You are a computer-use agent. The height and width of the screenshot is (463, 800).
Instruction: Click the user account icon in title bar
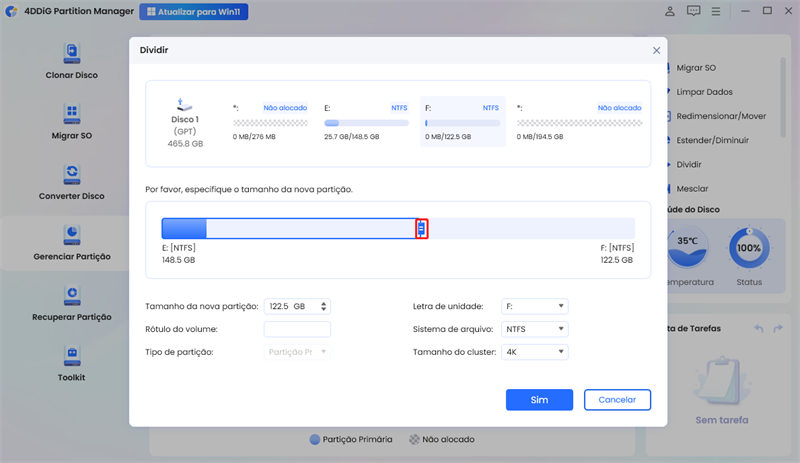(x=669, y=11)
